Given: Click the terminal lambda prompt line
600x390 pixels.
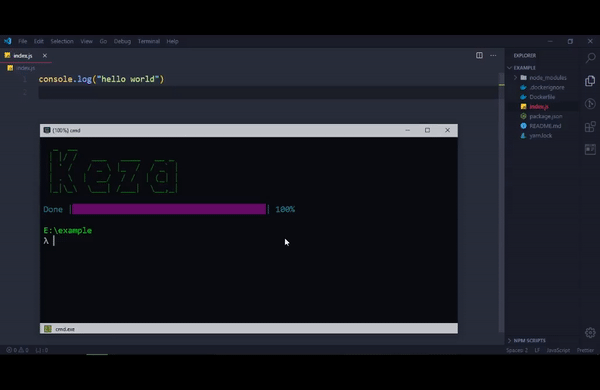Looking at the screenshot, I should click(x=49, y=241).
